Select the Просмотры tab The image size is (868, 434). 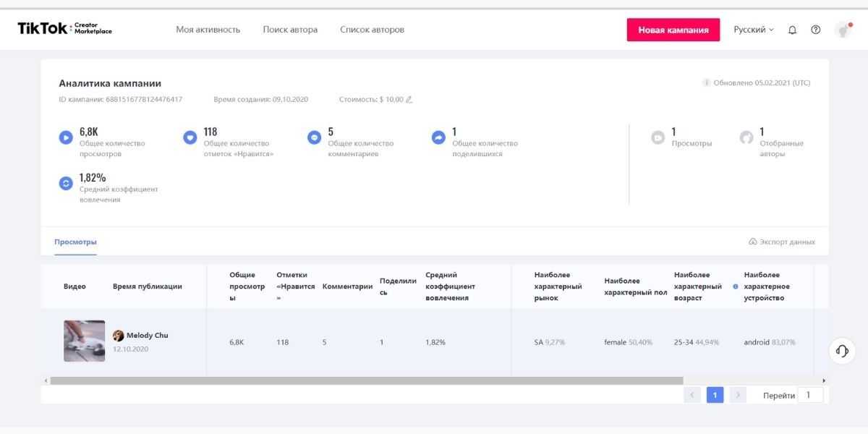(75, 242)
